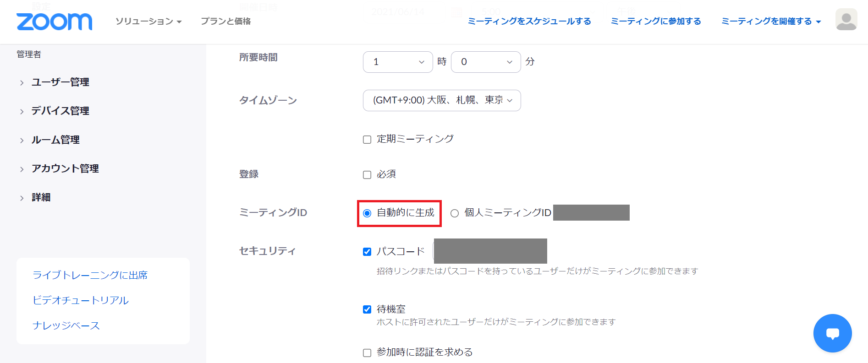Viewport: 868px width, 363px height.
Task: Select the 個人ミーティングID radio button
Action: (455, 213)
